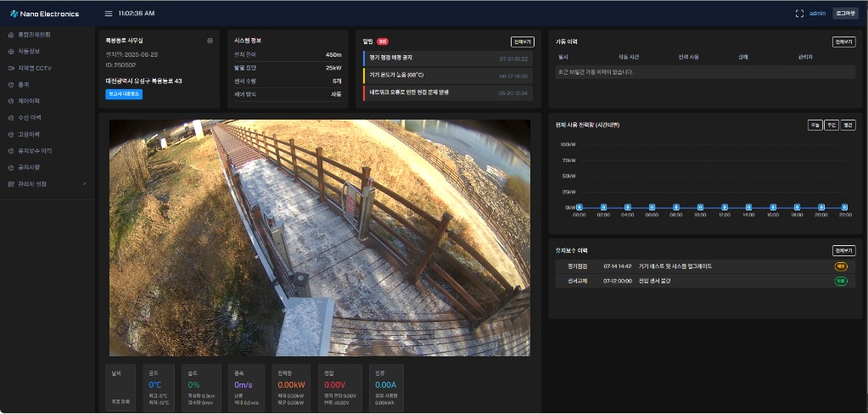
Task: Click the 공지사항 sidebar icon
Action: 11,167
